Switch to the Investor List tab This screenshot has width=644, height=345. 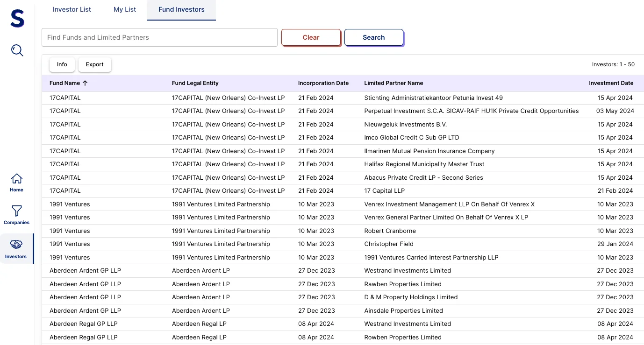pyautogui.click(x=72, y=9)
